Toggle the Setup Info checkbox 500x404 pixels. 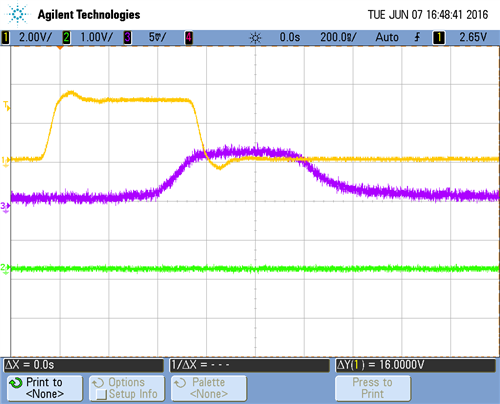coord(101,394)
